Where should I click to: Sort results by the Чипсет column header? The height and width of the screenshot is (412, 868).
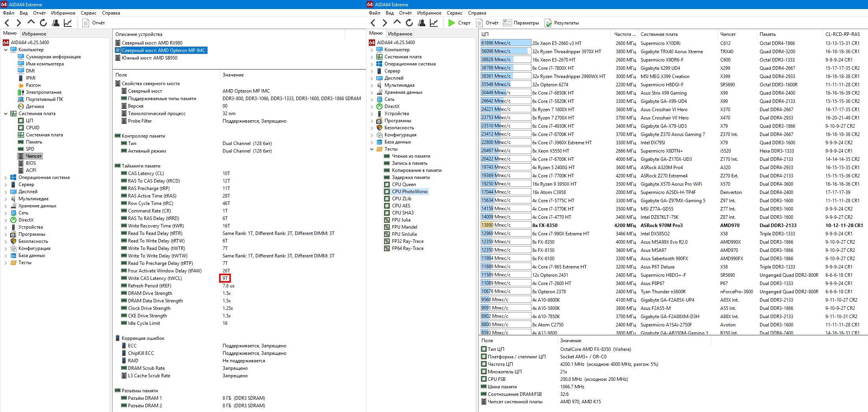(x=736, y=34)
